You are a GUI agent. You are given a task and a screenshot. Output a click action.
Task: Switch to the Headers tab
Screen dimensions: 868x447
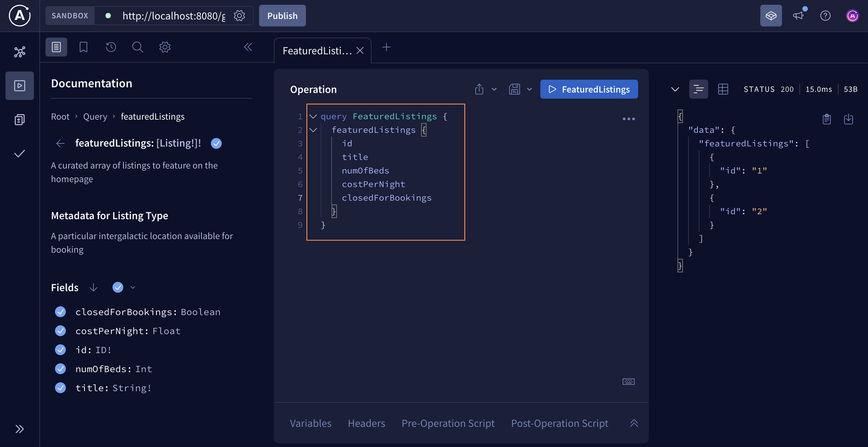click(x=366, y=423)
